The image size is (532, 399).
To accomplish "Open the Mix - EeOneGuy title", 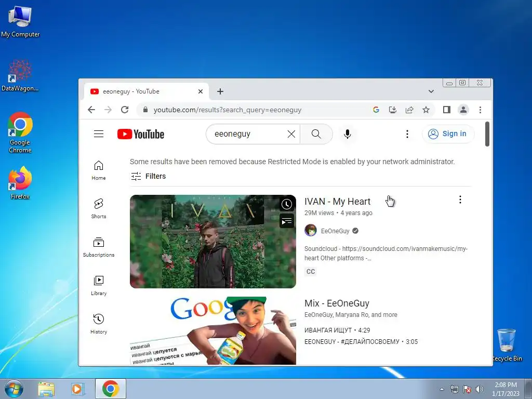I will pos(337,303).
